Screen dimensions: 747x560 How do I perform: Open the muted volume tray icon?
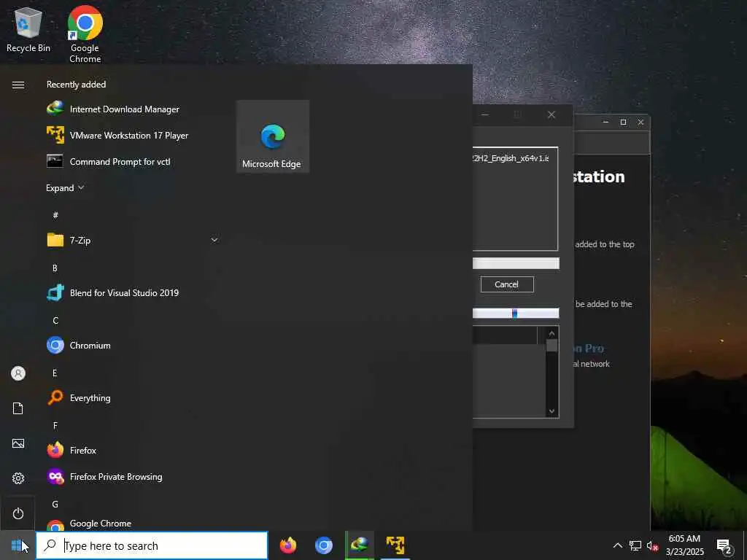pos(652,545)
